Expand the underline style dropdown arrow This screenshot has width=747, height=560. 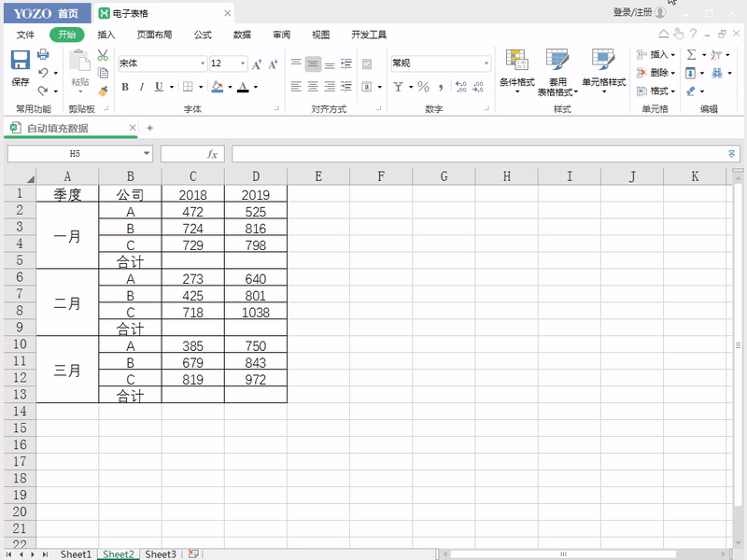pyautogui.click(x=172, y=87)
